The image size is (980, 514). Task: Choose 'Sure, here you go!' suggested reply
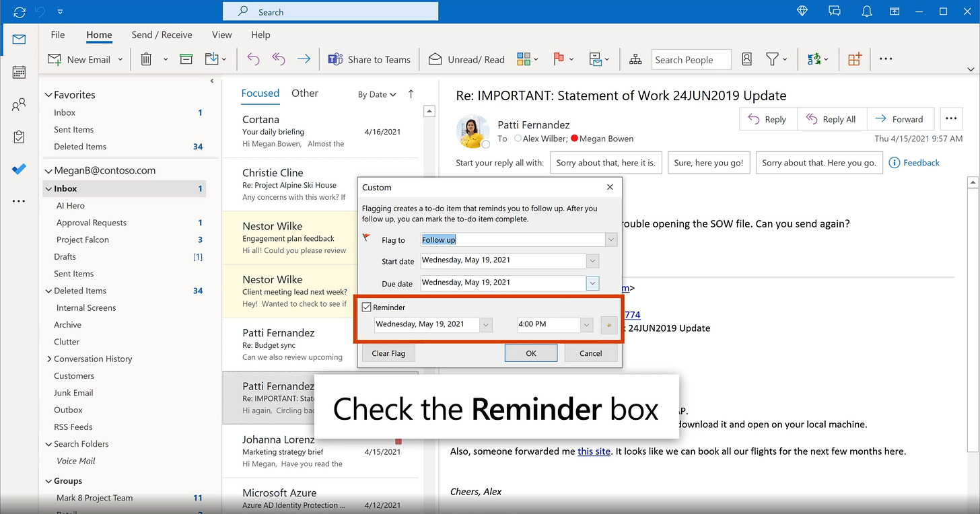coord(709,163)
